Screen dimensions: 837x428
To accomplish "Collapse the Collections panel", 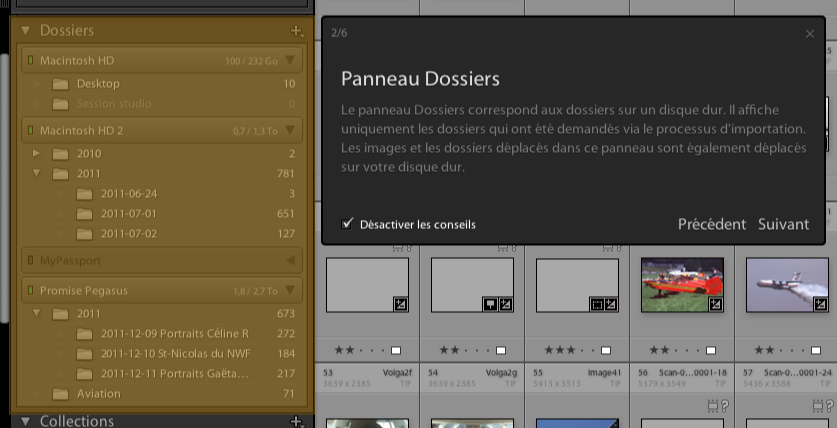I will (25, 422).
